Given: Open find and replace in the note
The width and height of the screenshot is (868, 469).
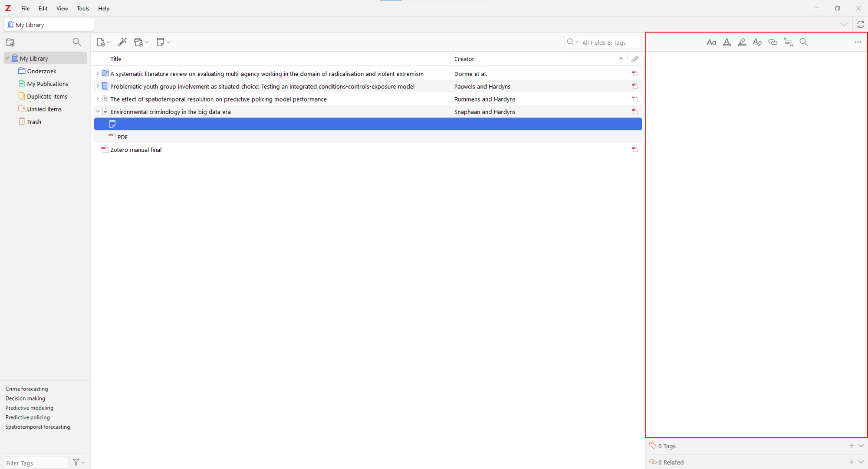Looking at the screenshot, I should [804, 42].
